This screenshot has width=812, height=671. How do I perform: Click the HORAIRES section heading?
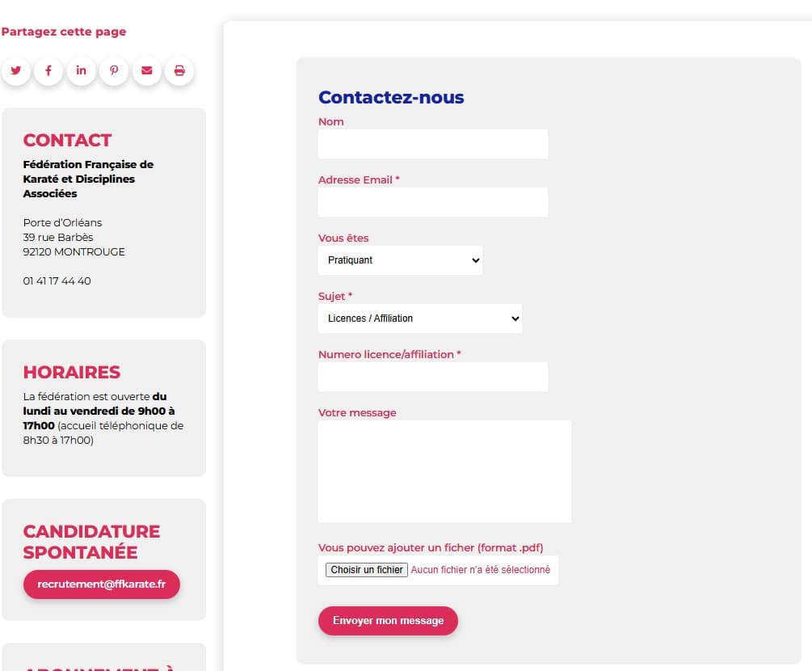point(72,373)
